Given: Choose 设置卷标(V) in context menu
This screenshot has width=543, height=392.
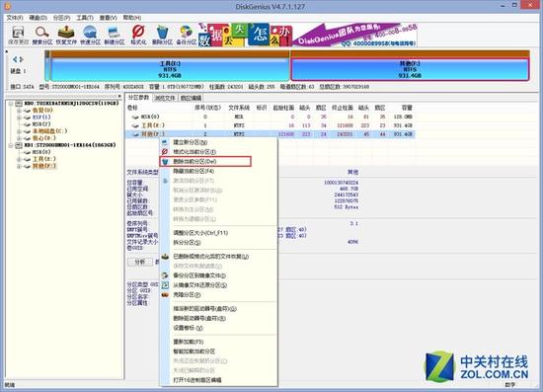Looking at the screenshot, I should [x=188, y=328].
